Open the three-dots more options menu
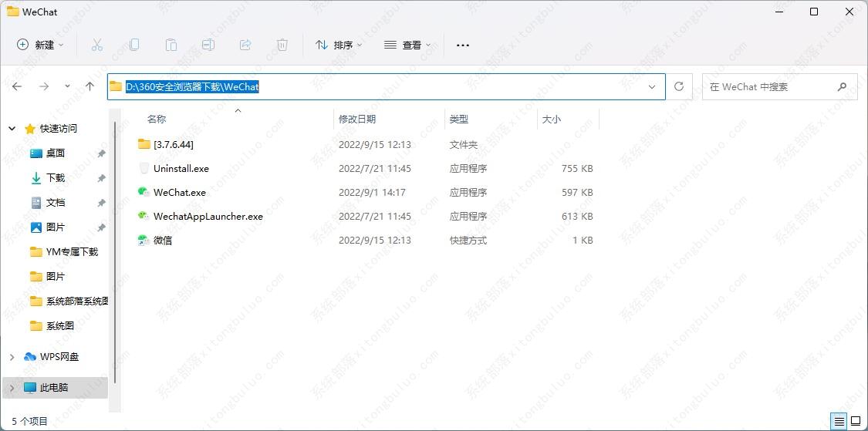The height and width of the screenshot is (431, 868). click(463, 45)
